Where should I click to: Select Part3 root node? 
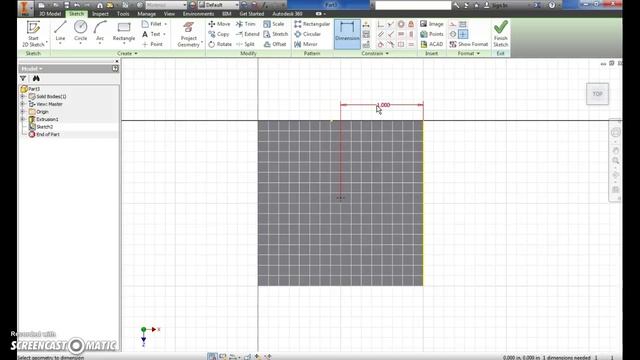pyautogui.click(x=30, y=89)
